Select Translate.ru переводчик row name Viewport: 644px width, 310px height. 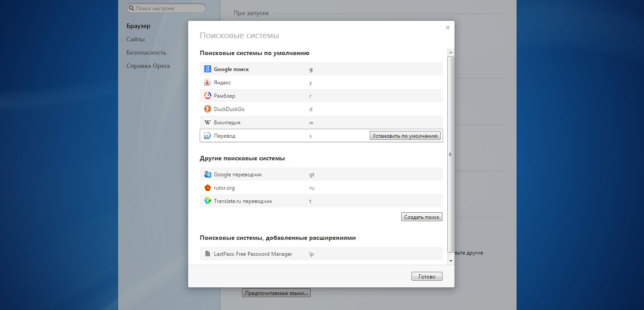(243, 201)
